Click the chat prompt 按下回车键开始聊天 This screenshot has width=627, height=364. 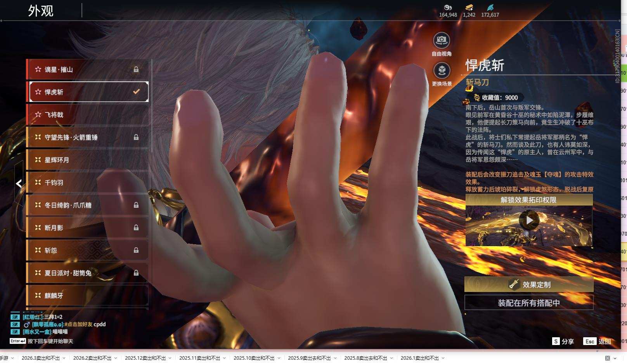[50, 341]
